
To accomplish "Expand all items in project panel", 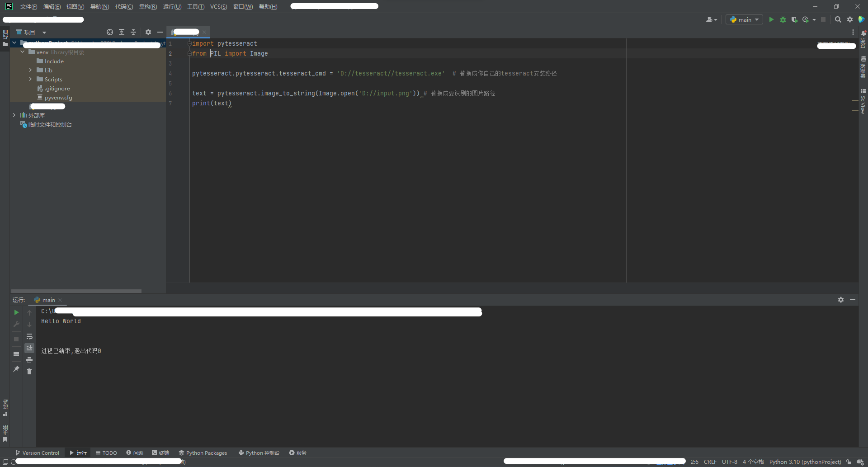I will [x=122, y=32].
